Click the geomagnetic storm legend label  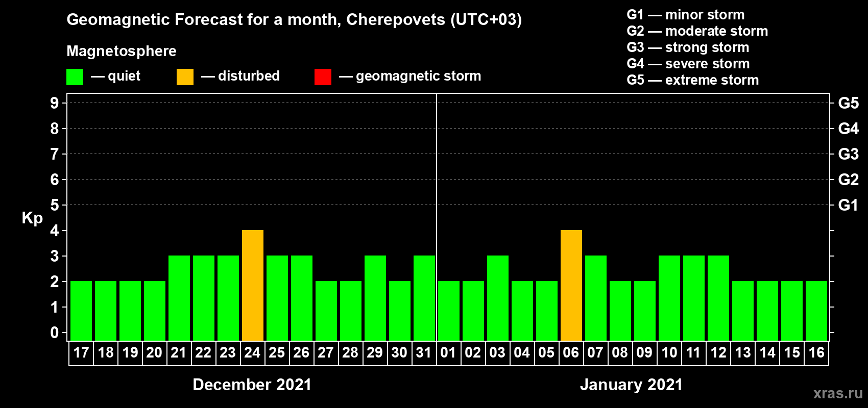pyautogui.click(x=419, y=76)
